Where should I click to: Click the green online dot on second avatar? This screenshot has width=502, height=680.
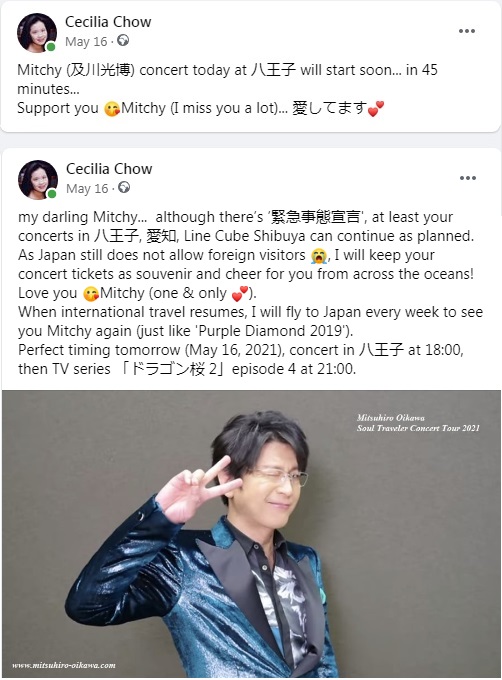coord(52,193)
